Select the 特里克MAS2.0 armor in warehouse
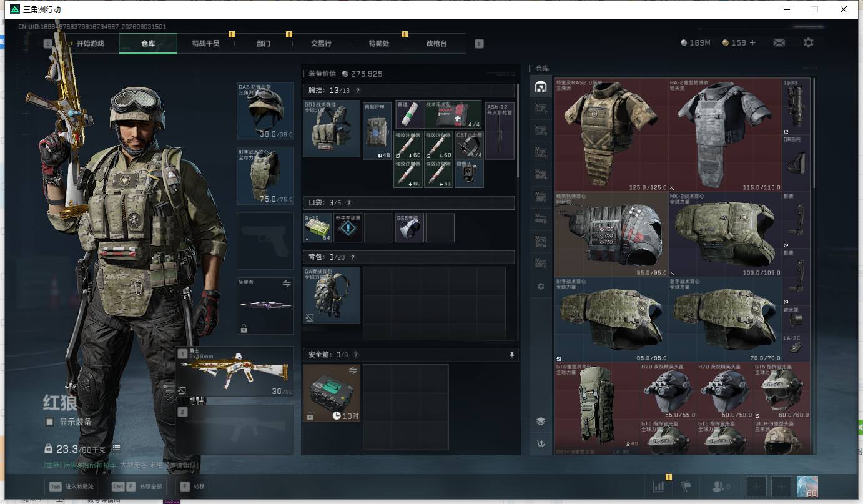Viewport: 863px width, 504px height. (611, 135)
